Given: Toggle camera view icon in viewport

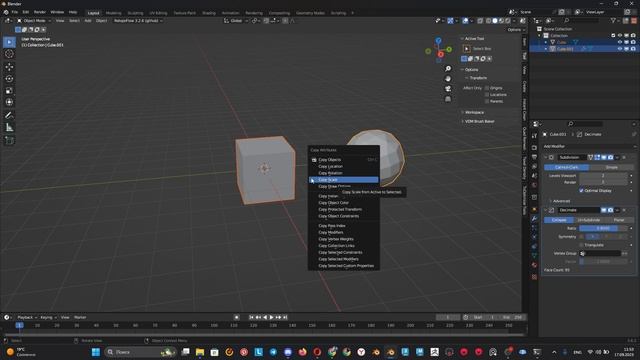Looking at the screenshot, I should 448,89.
